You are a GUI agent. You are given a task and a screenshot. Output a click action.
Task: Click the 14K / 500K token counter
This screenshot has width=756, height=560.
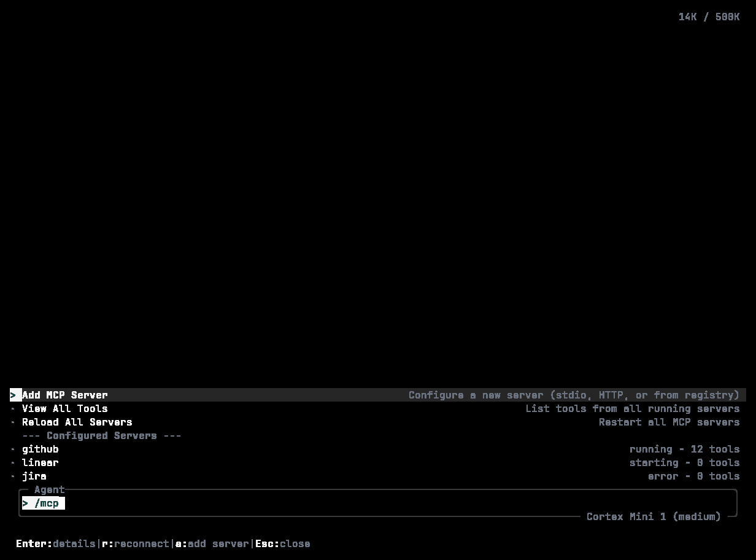click(709, 17)
